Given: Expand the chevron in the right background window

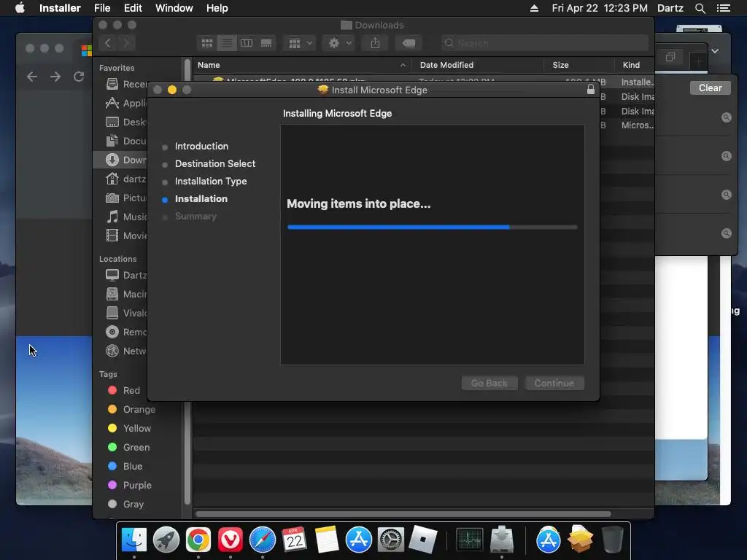Looking at the screenshot, I should coord(715,51).
